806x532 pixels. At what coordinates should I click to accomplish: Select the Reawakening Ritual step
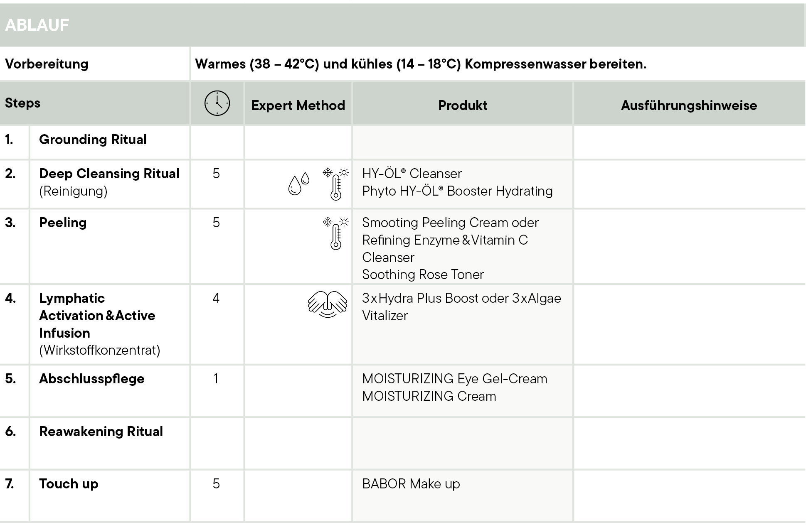click(x=101, y=431)
